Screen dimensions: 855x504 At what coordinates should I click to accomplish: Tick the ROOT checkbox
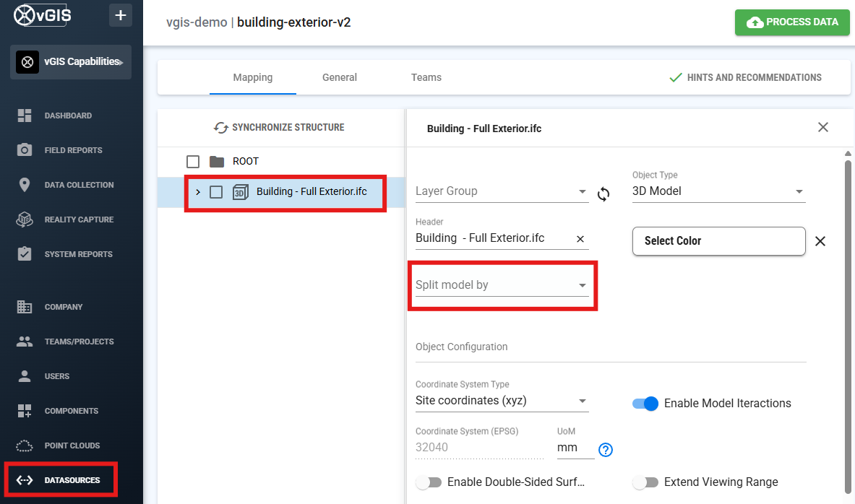tap(193, 161)
